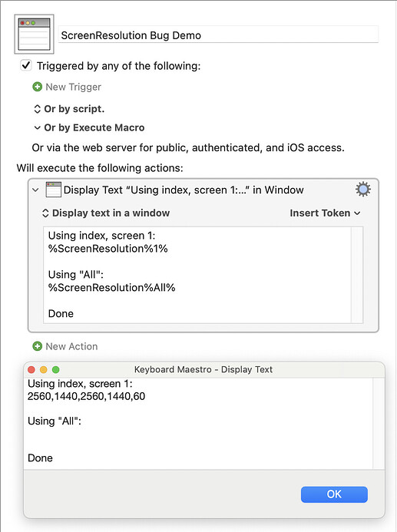Click the macro name field 'ScreenResolution Bug Demo'
Image resolution: width=397 pixels, height=532 pixels.
tap(218, 35)
